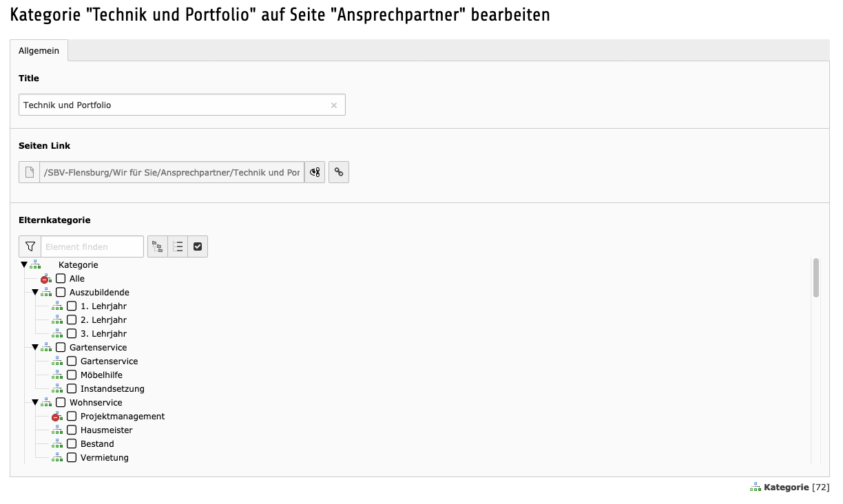Image resolution: width=843 pixels, height=504 pixels.
Task: Collapse all tree nodes via list icon
Action: pyautogui.click(x=178, y=246)
